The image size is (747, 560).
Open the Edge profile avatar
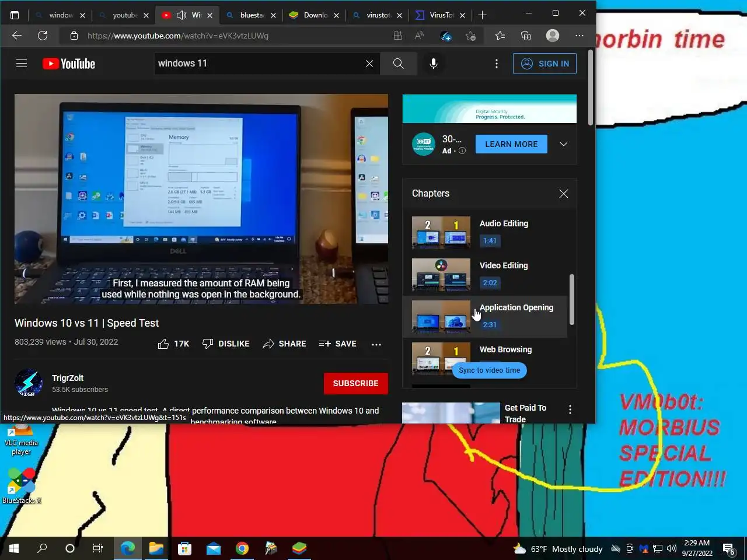click(553, 36)
